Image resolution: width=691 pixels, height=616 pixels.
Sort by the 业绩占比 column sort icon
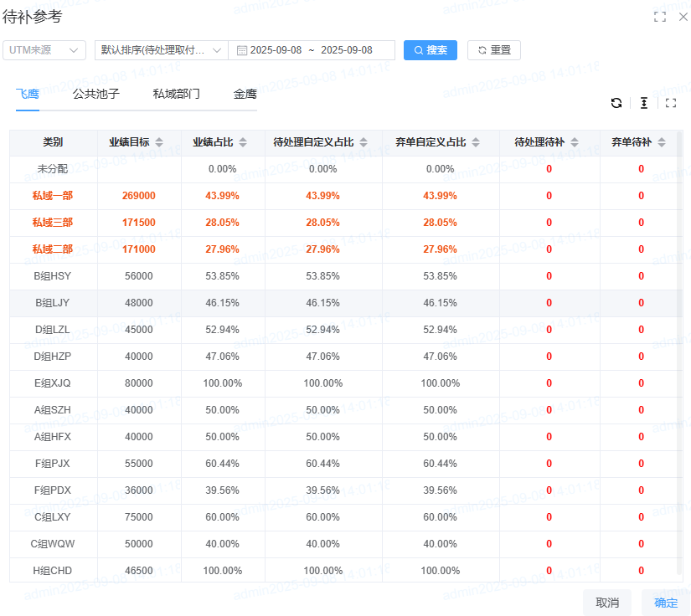tap(243, 142)
